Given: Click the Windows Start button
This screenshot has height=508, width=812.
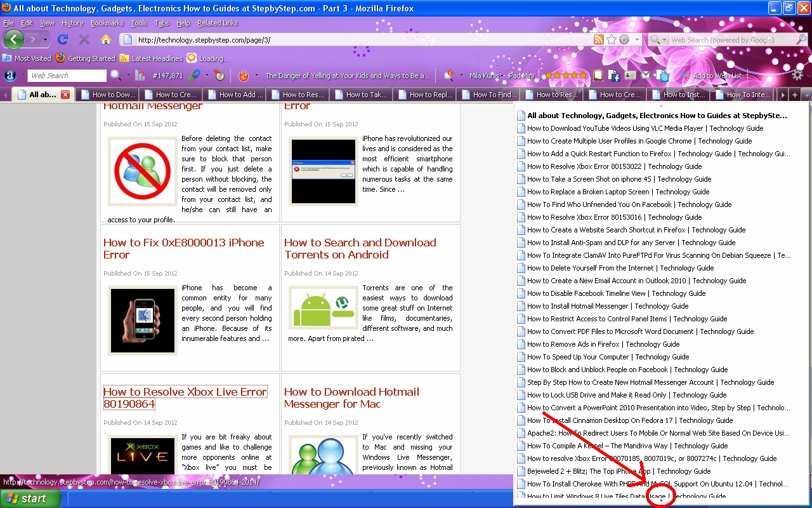Looking at the screenshot, I should 30,498.
